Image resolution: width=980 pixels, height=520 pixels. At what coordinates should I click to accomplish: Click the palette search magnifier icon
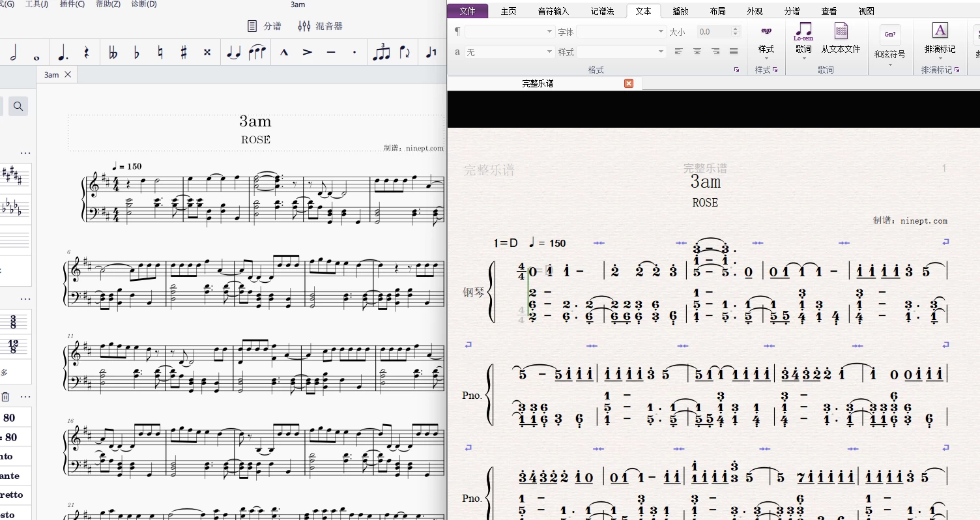tap(18, 106)
